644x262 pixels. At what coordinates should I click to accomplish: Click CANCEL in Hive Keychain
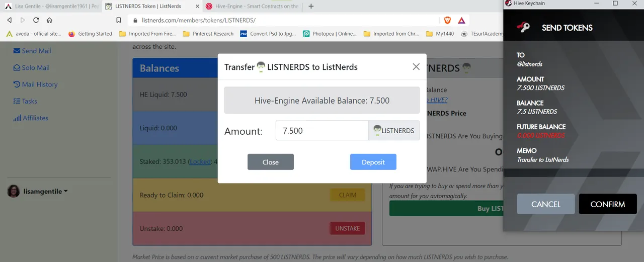(x=546, y=204)
